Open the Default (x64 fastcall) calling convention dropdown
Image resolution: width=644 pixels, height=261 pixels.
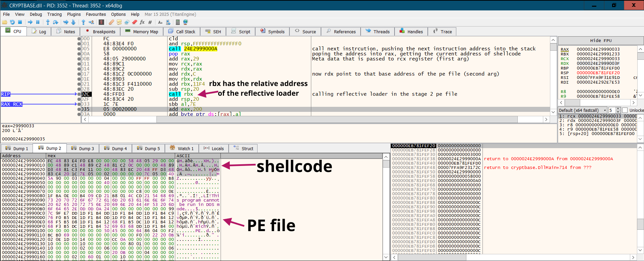(583, 110)
